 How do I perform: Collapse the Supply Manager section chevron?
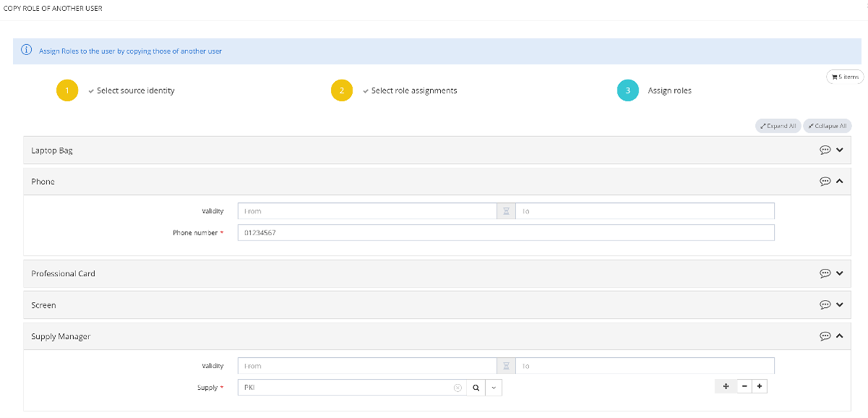[839, 335]
